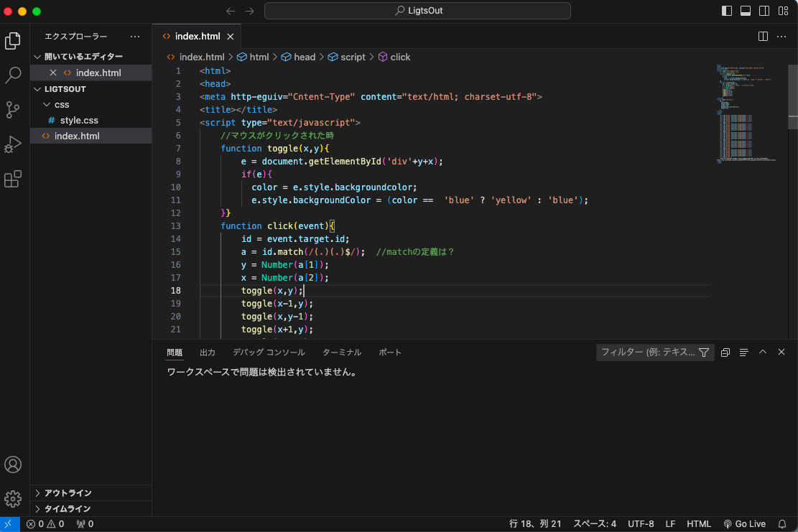Open the Extensions view
Image resolution: width=798 pixels, height=532 pixels.
[13, 179]
